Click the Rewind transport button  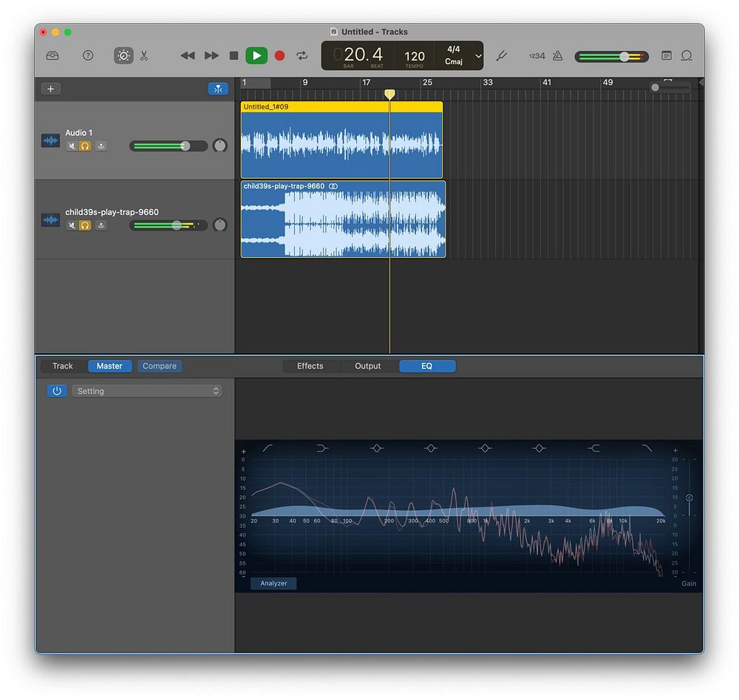point(188,55)
